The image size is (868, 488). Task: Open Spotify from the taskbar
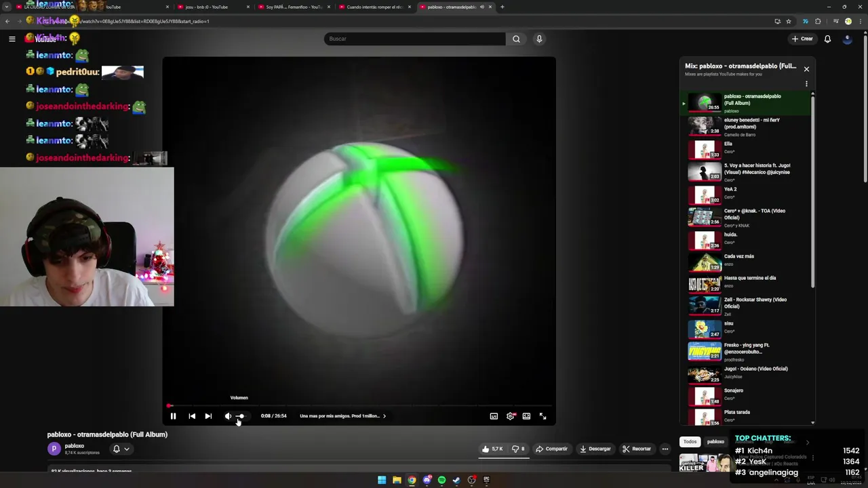tap(441, 480)
